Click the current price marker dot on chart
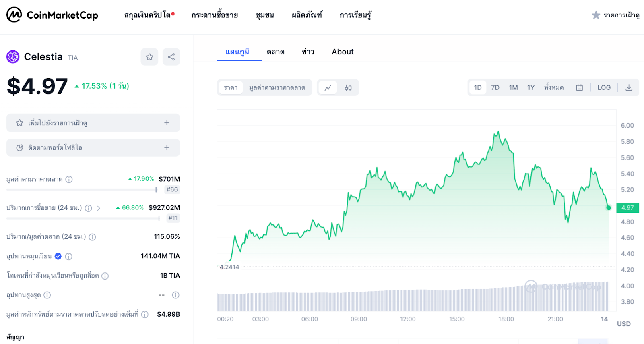644x344 pixels. click(609, 208)
